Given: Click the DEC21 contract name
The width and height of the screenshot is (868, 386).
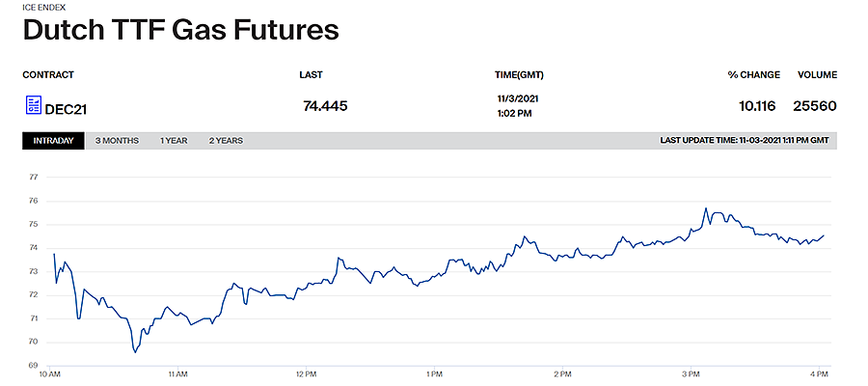Looking at the screenshot, I should tap(66, 110).
